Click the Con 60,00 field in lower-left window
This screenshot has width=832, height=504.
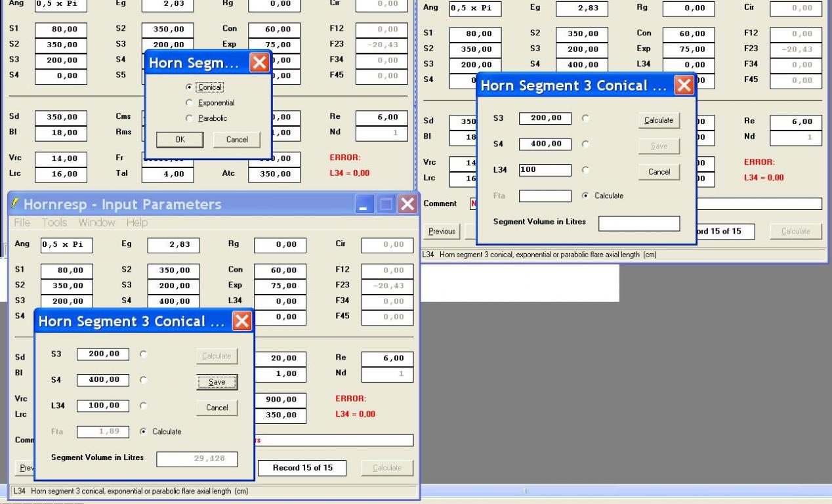coord(280,270)
